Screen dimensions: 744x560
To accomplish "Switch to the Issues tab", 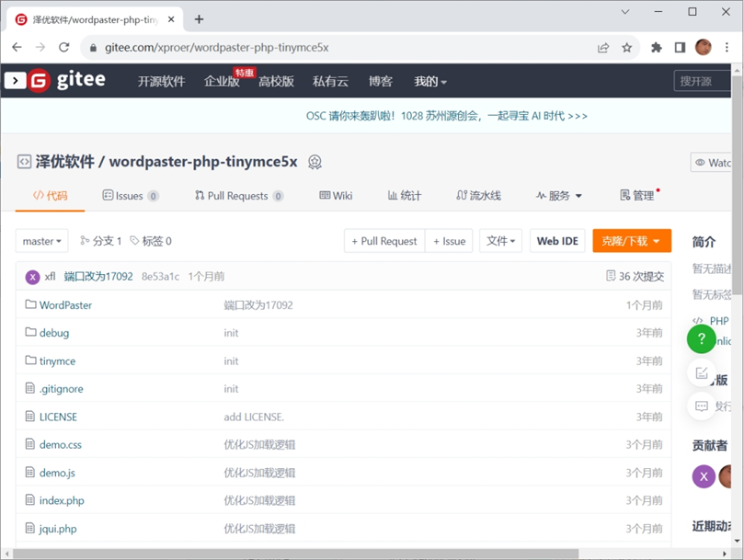I will point(131,196).
